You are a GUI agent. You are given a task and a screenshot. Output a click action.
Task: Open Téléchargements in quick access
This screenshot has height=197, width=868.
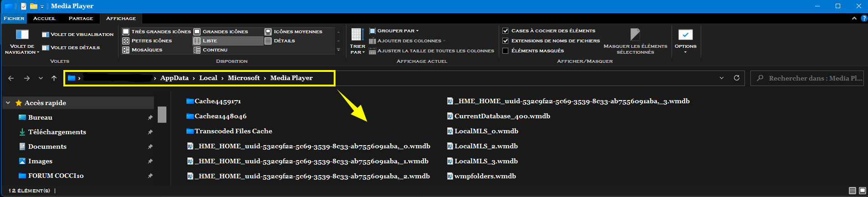[57, 132]
